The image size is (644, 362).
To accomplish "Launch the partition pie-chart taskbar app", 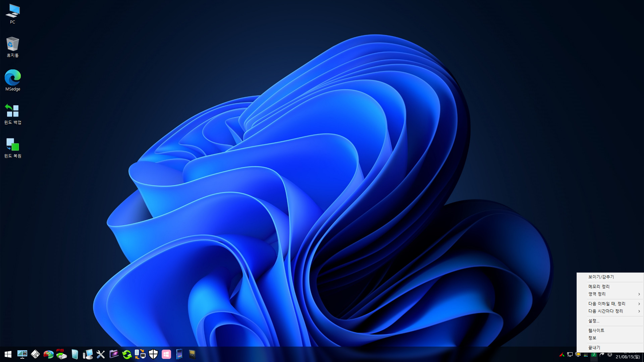I will coord(48,354).
